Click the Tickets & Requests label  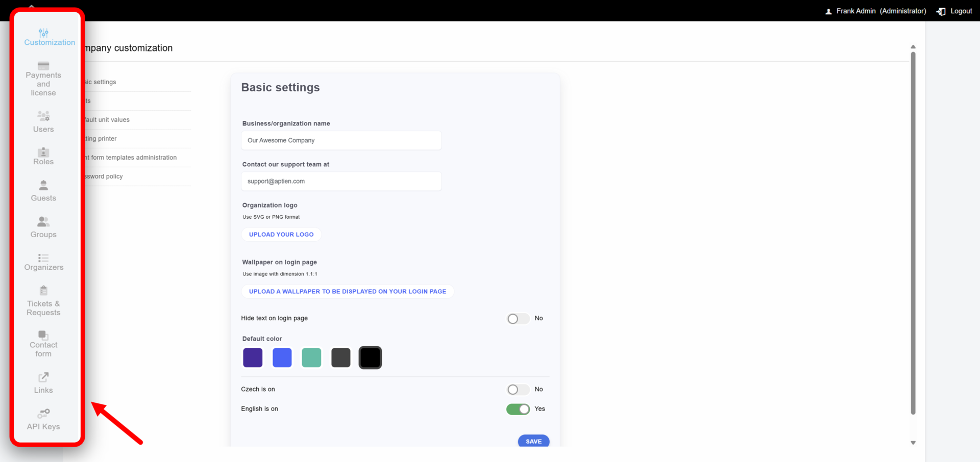click(x=43, y=308)
